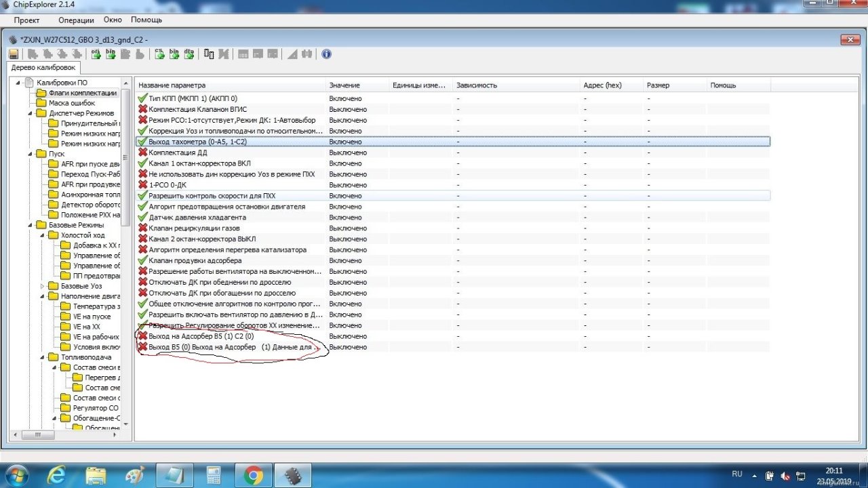This screenshot has height=488, width=868.
Task: Open Internet Explorer from the taskbar
Action: [x=57, y=475]
